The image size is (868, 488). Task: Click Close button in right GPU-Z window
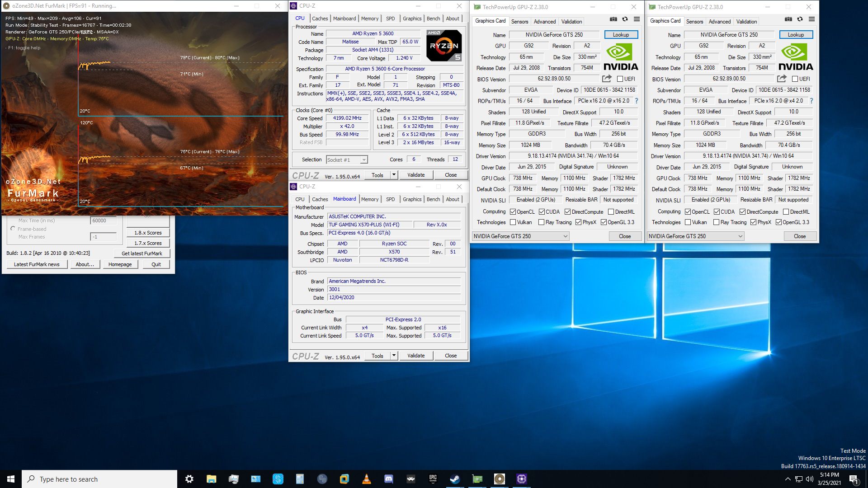(x=800, y=236)
